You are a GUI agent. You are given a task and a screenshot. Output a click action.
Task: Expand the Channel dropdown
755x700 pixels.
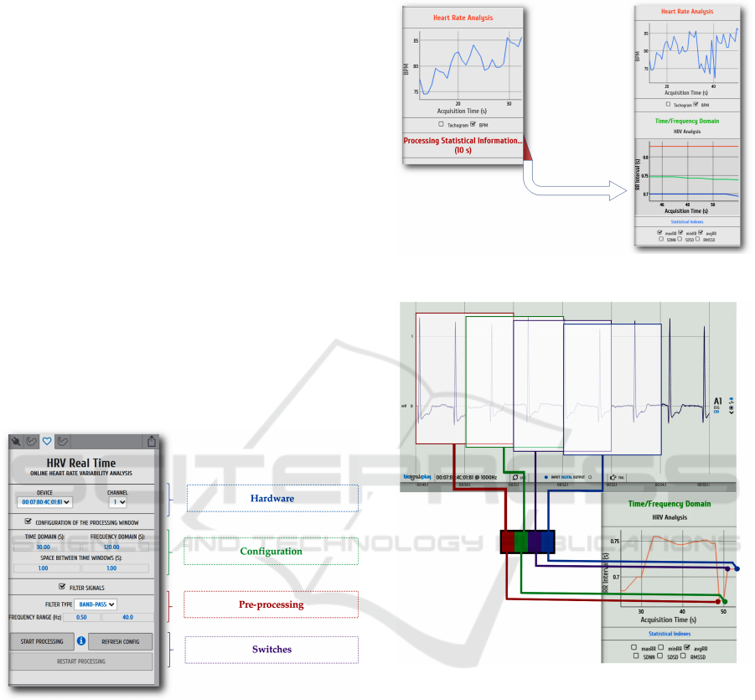118,502
